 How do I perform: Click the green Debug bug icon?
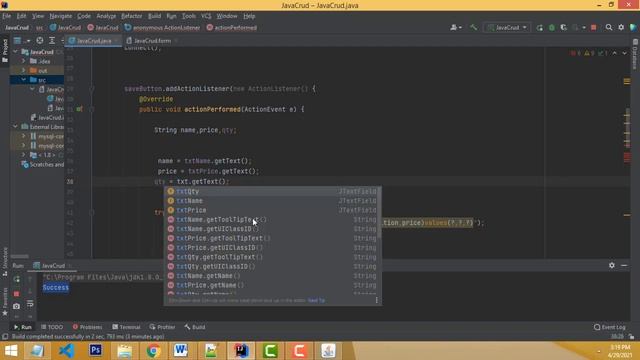(552, 27)
